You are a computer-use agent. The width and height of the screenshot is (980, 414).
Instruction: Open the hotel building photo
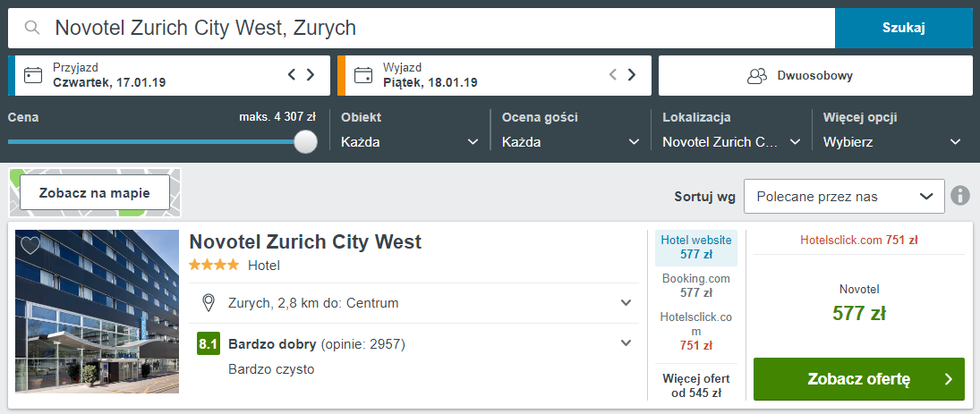pos(97,311)
